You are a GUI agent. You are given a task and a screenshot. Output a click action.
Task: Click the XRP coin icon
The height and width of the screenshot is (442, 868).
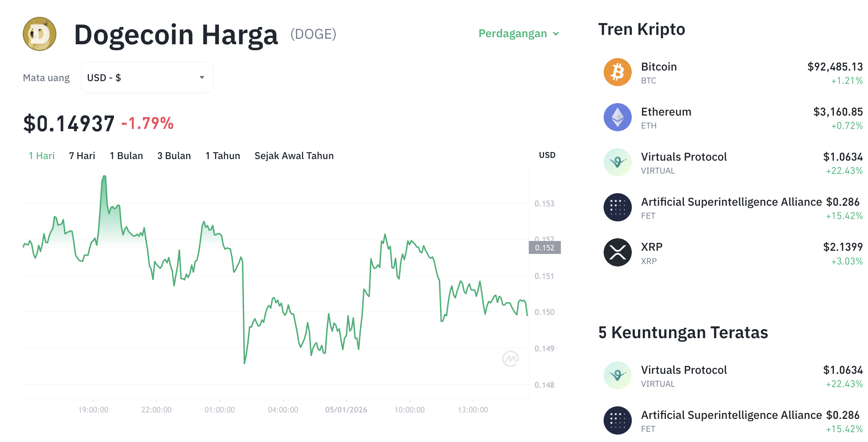[617, 252]
